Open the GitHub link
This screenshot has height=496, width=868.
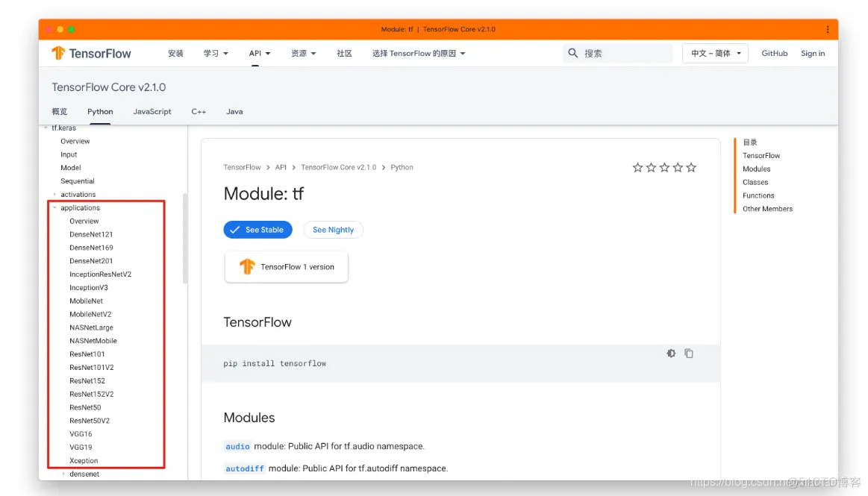coord(775,53)
